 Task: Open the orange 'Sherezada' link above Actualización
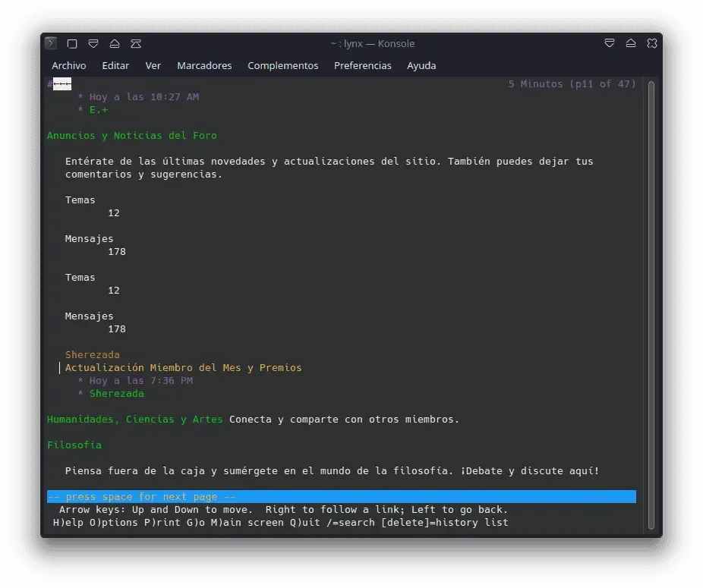coord(93,354)
